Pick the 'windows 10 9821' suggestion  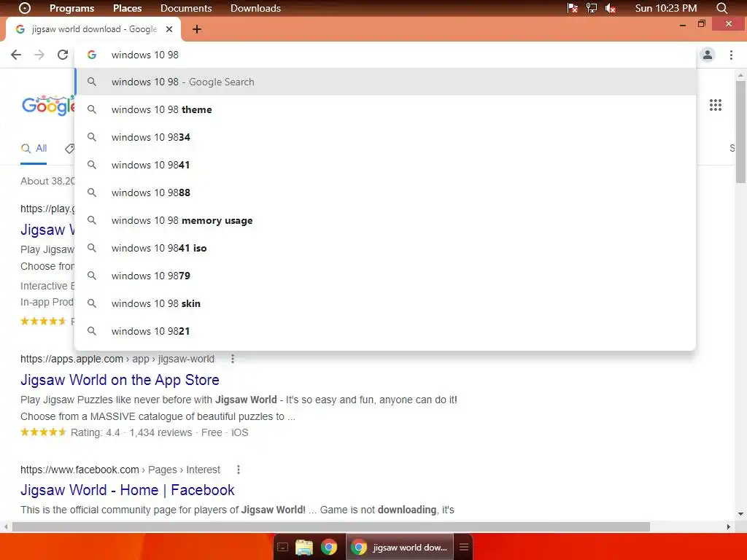[x=385, y=331]
